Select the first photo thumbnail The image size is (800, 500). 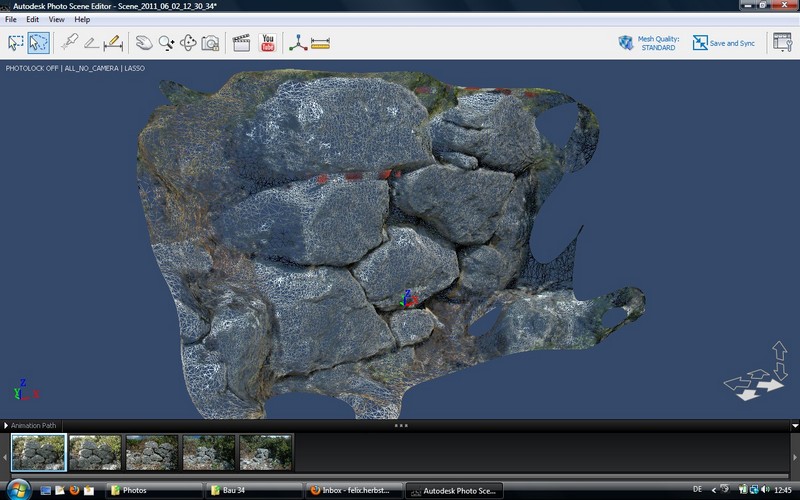coord(38,452)
